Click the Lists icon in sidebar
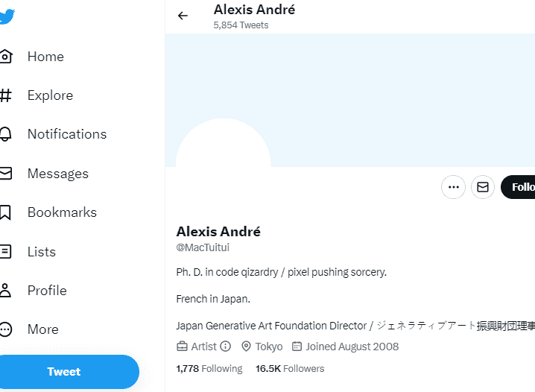Image resolution: width=535 pixels, height=392 pixels. [x=6, y=251]
